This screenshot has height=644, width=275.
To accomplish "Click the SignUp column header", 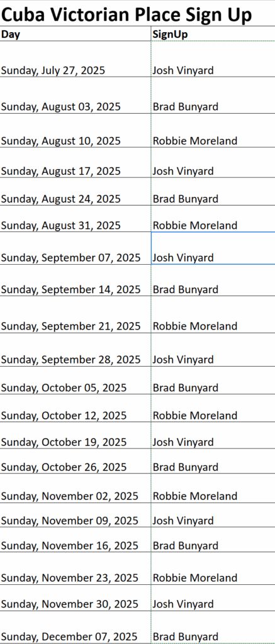I will coord(213,34).
